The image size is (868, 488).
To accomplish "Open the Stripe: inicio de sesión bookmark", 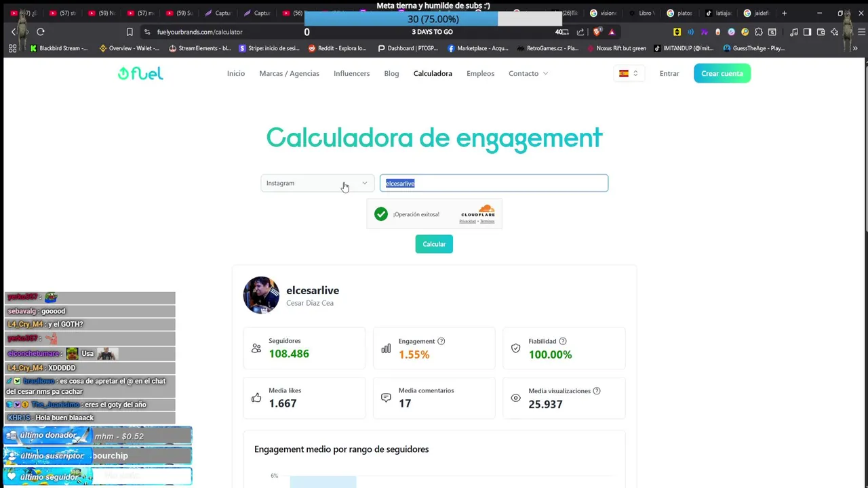I will tap(269, 48).
